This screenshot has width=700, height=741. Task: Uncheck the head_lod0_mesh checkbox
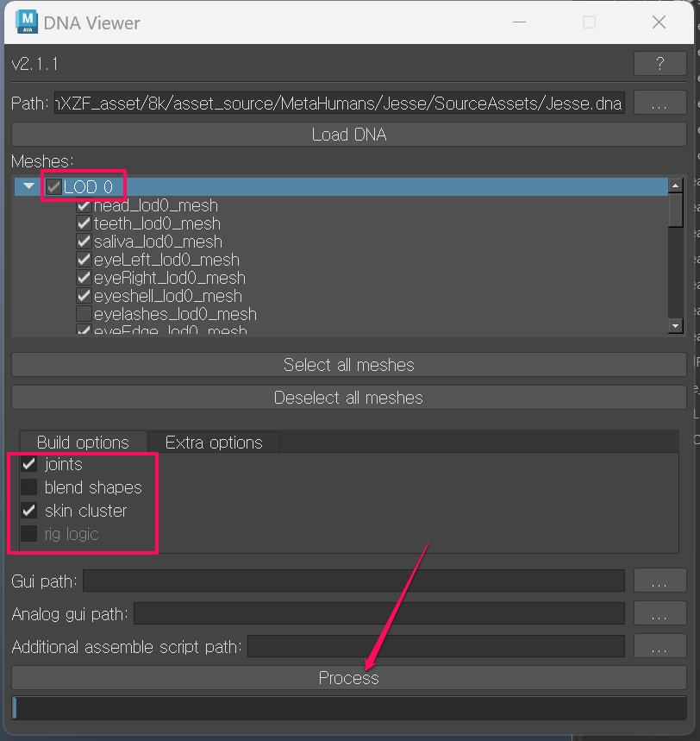[x=84, y=205]
